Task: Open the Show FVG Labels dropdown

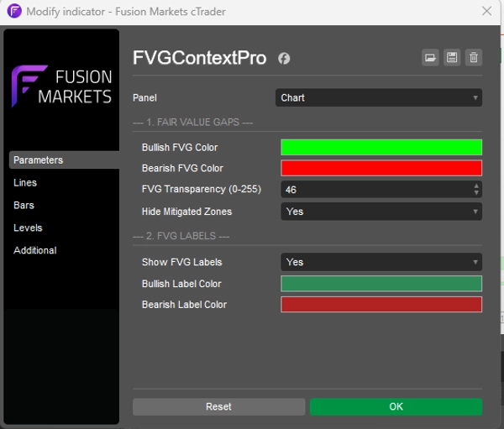Action: pyautogui.click(x=381, y=262)
